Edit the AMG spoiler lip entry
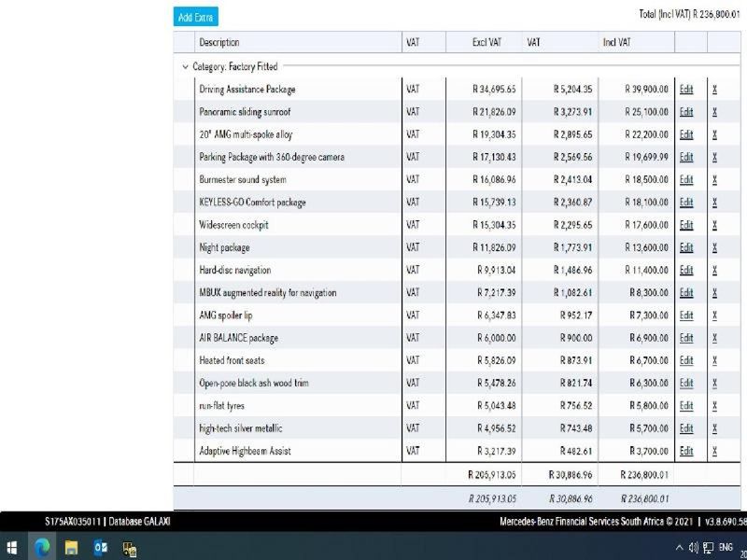The height and width of the screenshot is (560, 747). coord(686,315)
